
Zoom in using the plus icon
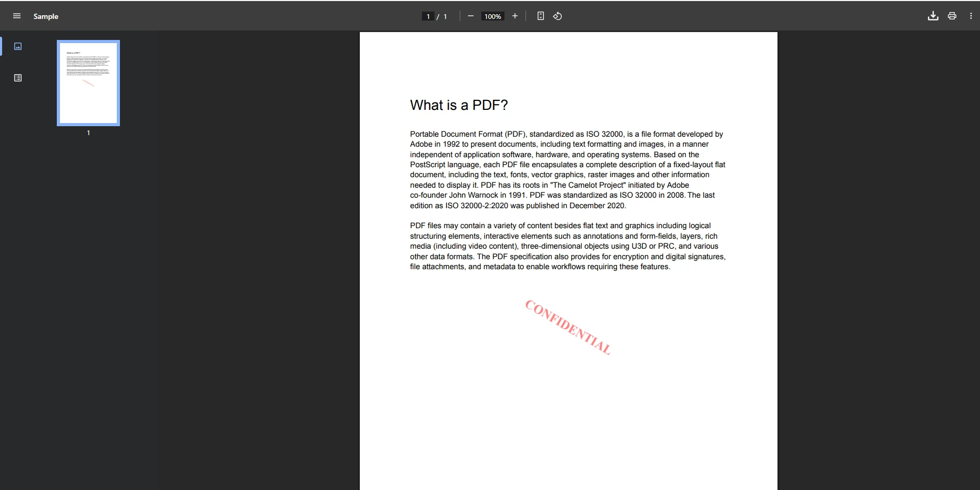515,16
